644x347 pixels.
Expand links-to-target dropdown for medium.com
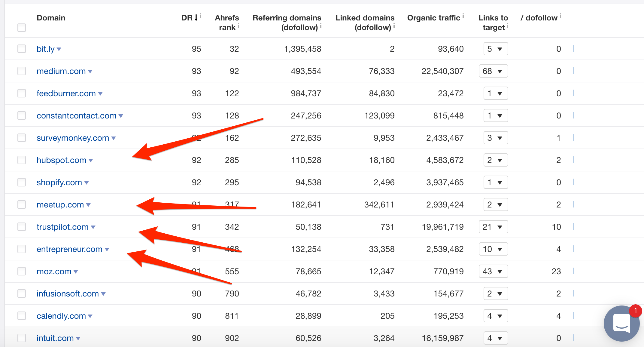tap(493, 71)
